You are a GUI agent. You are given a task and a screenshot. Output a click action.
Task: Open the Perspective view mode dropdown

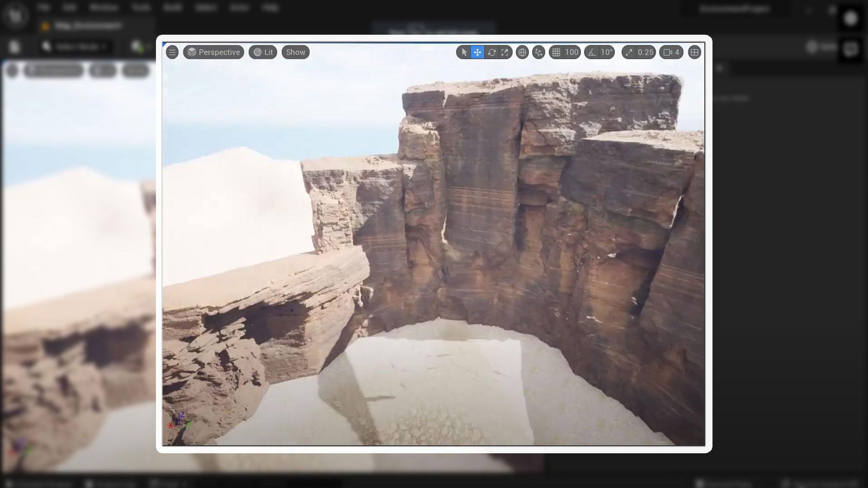tap(212, 52)
